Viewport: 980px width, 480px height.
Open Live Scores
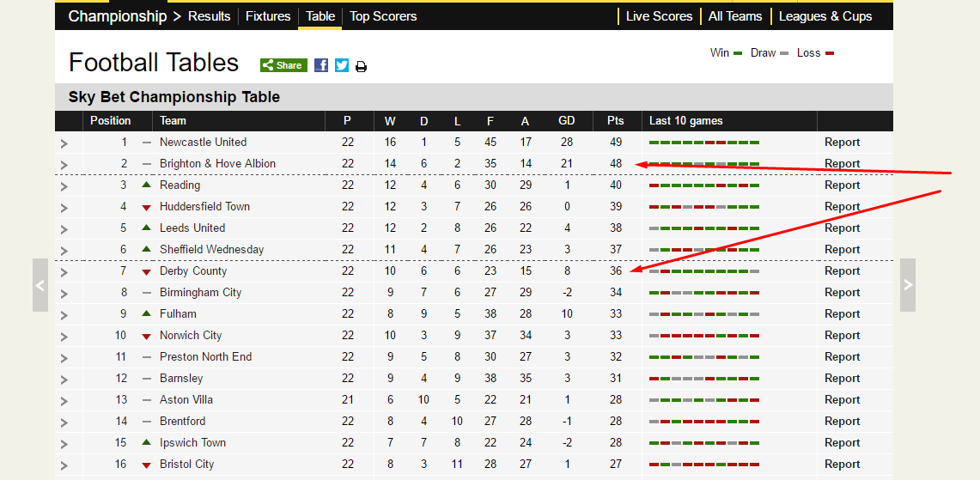click(x=659, y=16)
